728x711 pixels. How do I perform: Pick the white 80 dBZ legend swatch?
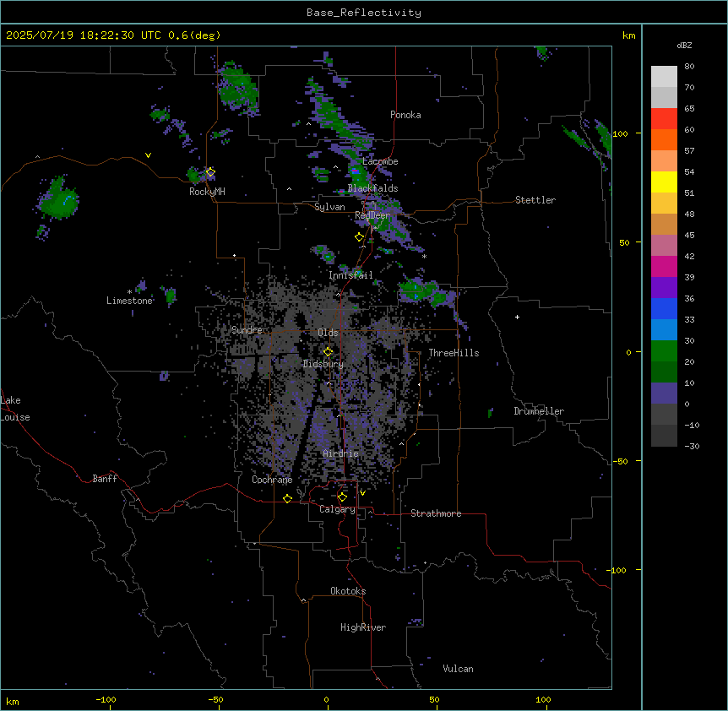[664, 77]
